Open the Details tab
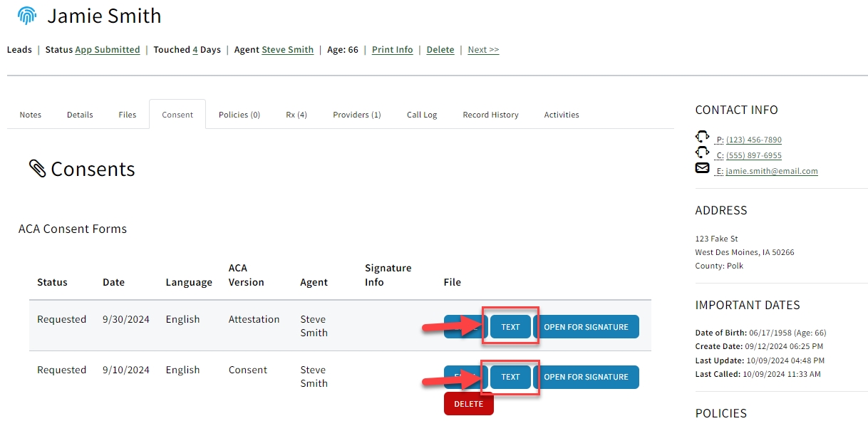 (79, 114)
